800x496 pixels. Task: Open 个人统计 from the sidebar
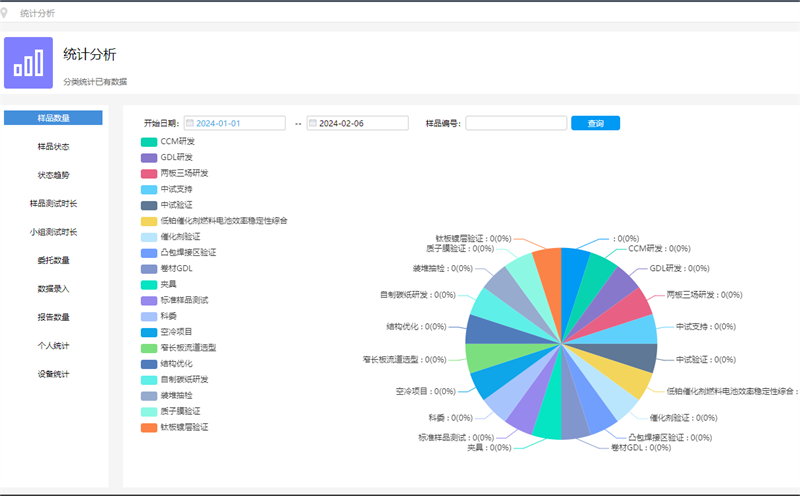point(53,346)
